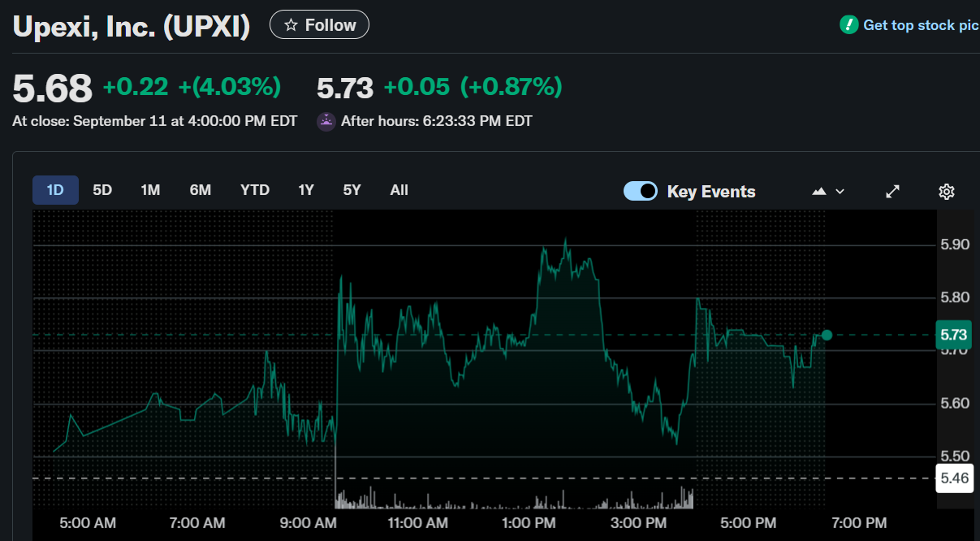The image size is (980, 541).
Task: Click the (+0.87%) after hours change
Action: coord(511,86)
